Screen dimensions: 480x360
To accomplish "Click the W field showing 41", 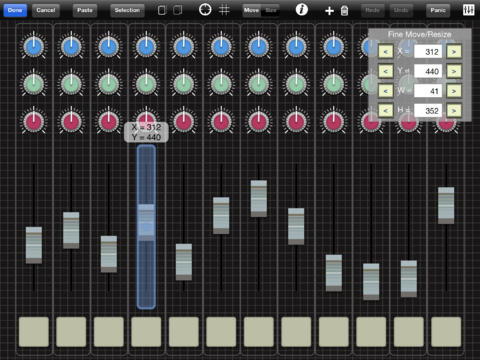I will [428, 91].
